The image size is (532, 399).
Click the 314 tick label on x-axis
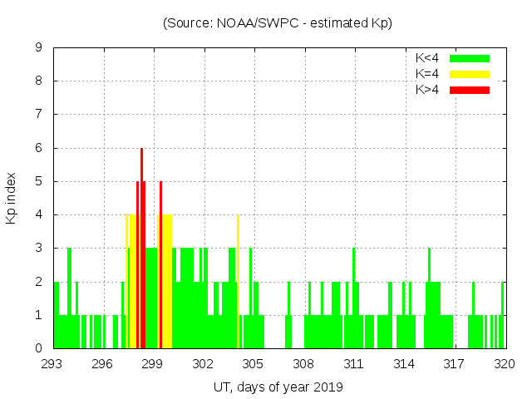coord(404,364)
